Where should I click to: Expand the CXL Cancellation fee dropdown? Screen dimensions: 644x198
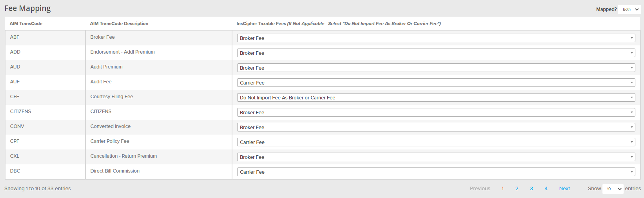[435, 157]
